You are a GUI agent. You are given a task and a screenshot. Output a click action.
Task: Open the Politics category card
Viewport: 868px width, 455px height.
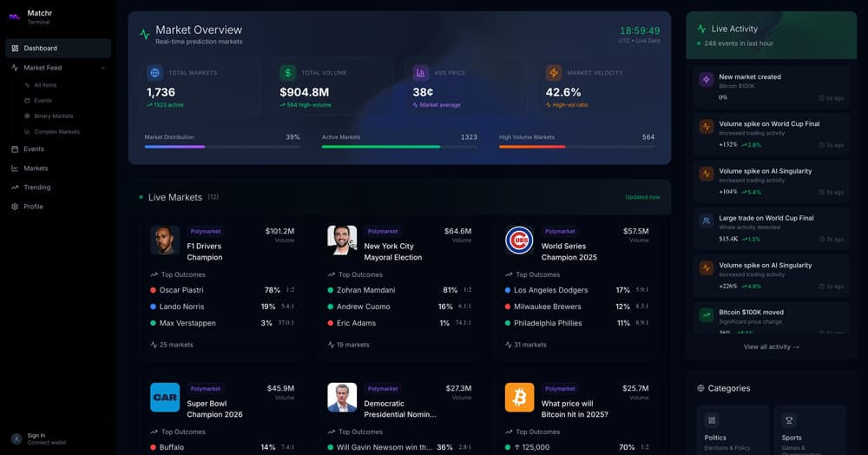tap(733, 430)
